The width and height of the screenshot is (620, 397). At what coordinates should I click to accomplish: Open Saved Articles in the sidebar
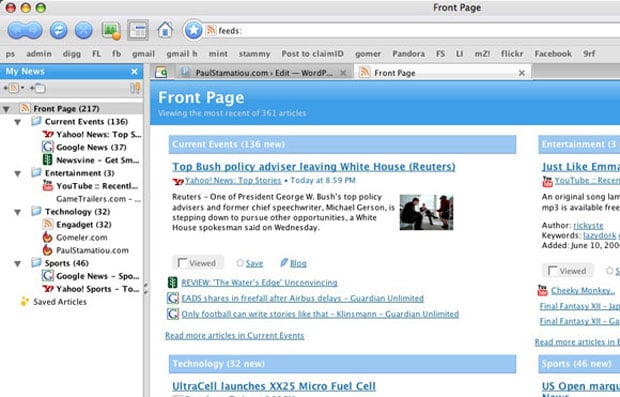point(54,302)
